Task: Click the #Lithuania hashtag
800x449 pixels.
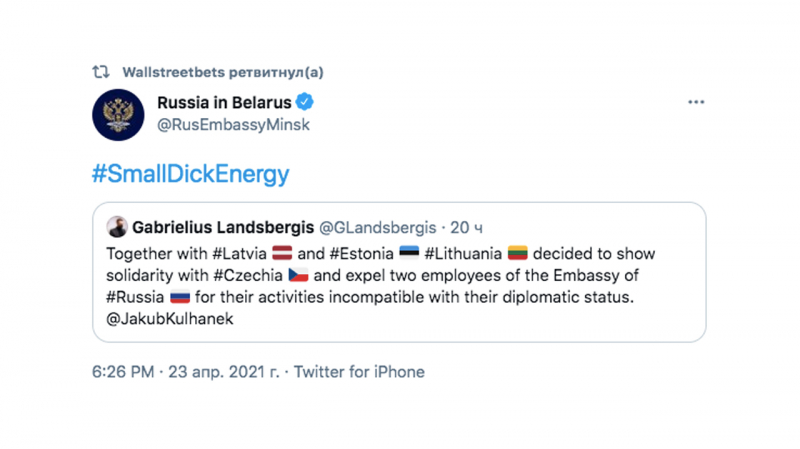Action: [464, 254]
